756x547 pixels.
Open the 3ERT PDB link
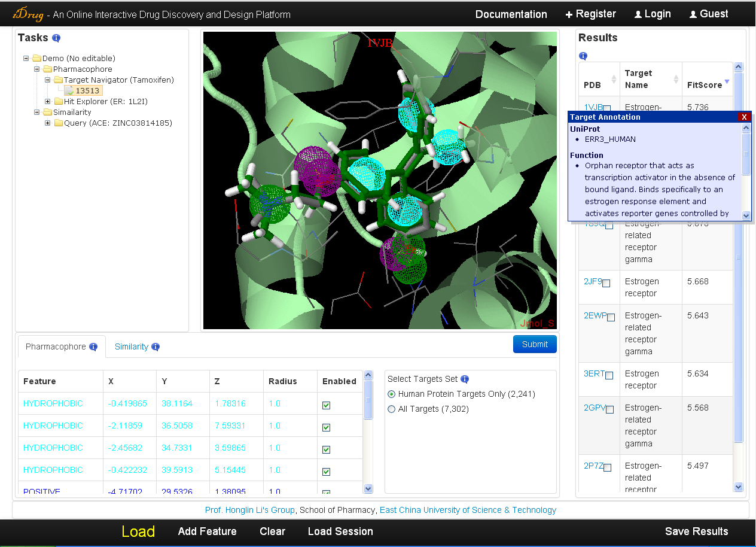tap(595, 373)
